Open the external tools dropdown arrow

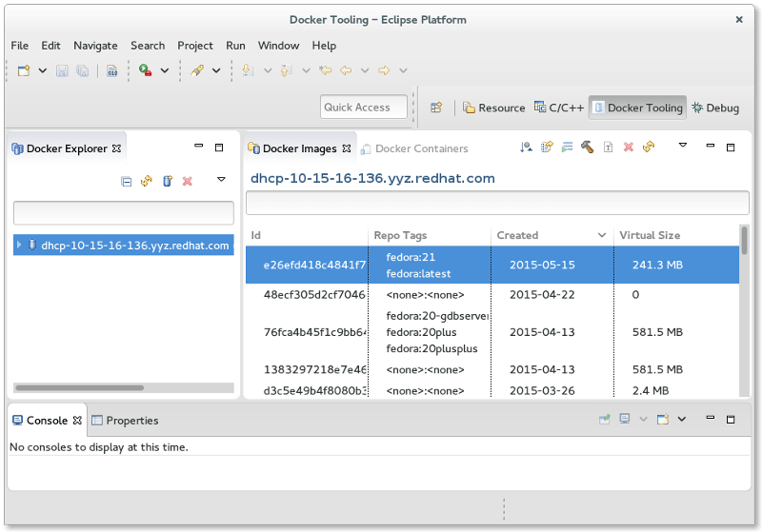click(165, 70)
